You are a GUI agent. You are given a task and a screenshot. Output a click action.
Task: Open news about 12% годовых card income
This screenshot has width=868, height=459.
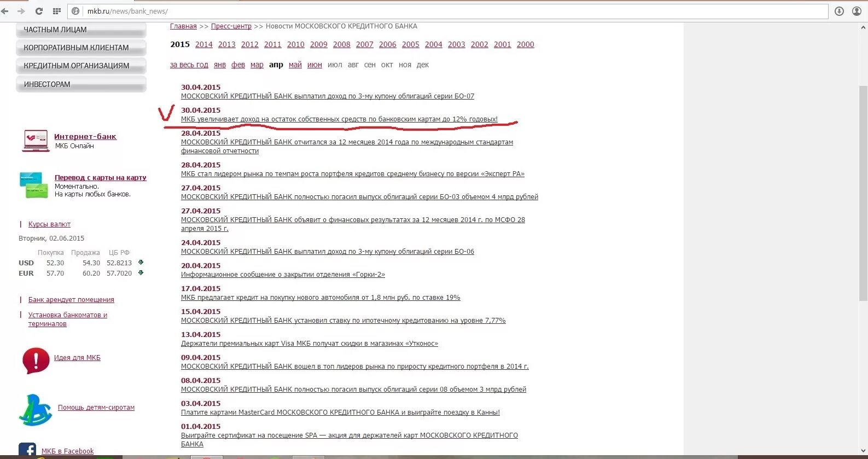339,119
